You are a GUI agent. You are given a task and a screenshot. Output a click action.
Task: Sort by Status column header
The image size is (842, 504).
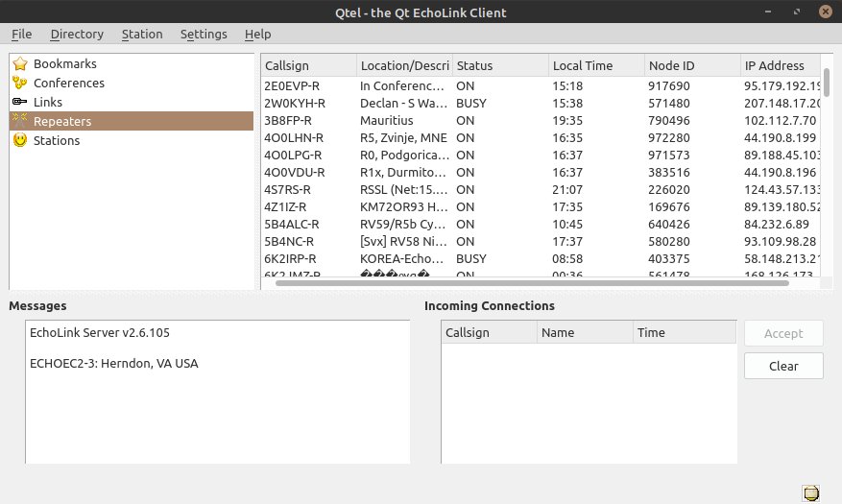pos(500,65)
